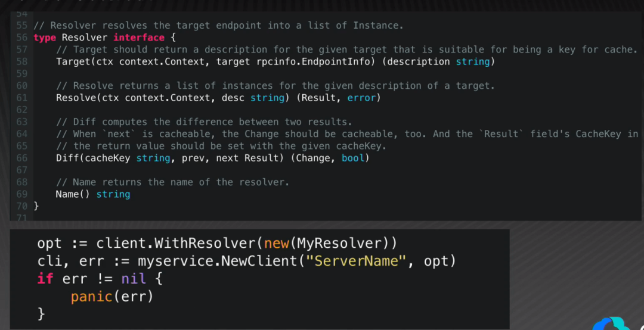644x330 pixels.
Task: Place cursor on Target method name, line 58
Action: (73, 61)
